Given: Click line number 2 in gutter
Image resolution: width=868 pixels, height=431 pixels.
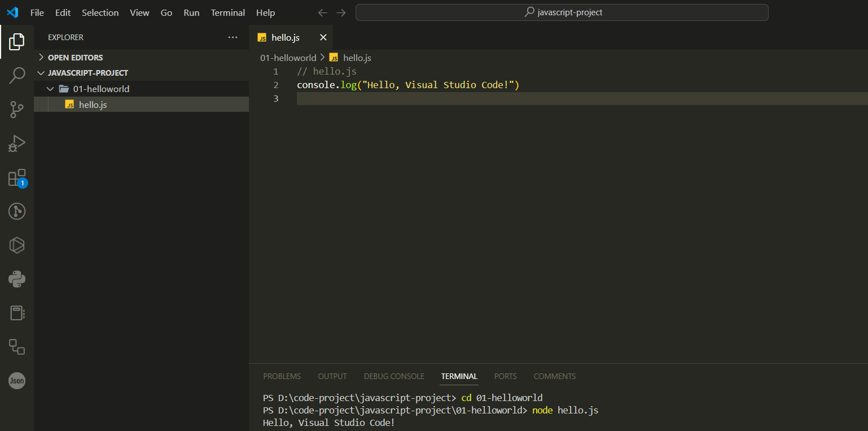Looking at the screenshot, I should coord(276,85).
